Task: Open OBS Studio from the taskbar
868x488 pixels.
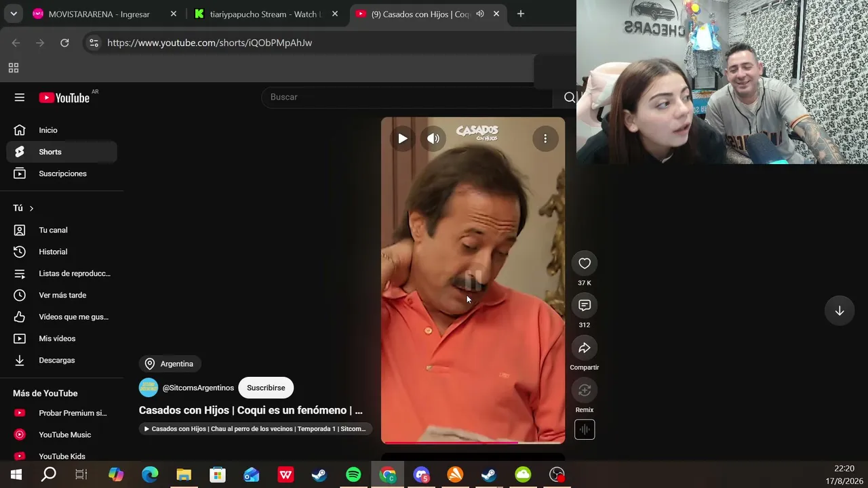Action: pos(557,474)
